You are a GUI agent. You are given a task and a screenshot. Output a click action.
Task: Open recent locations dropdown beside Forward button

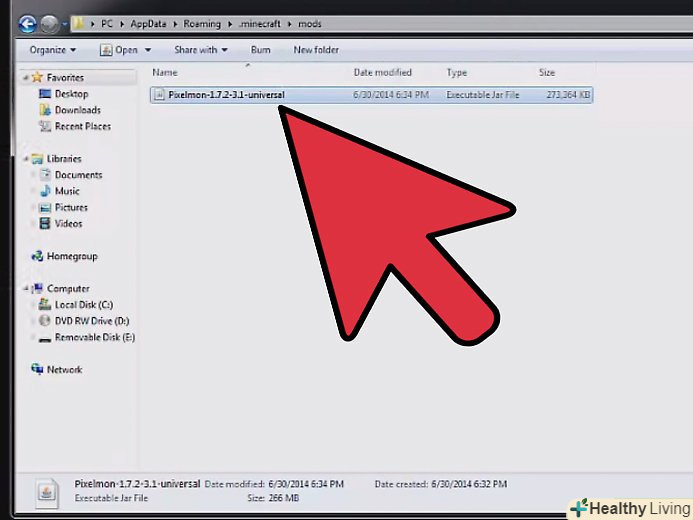(x=65, y=24)
